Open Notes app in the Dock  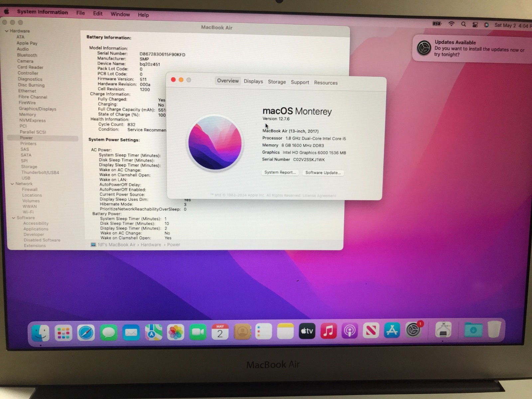[285, 331]
